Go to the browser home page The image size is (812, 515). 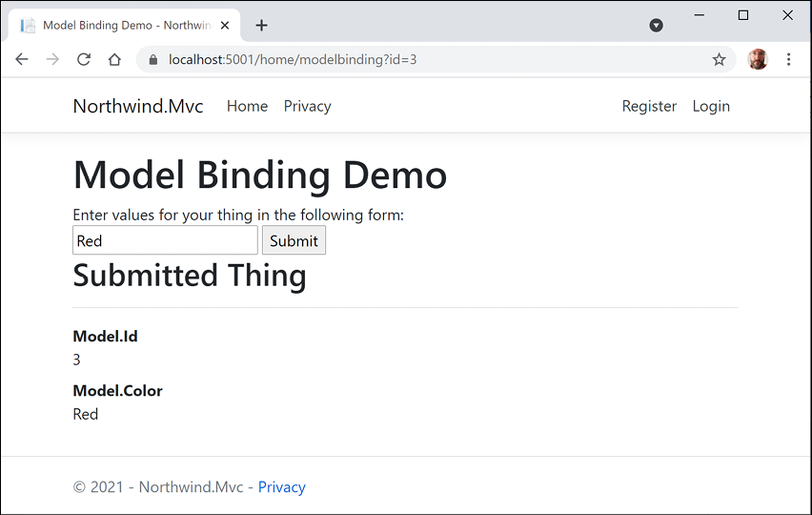[x=114, y=59]
